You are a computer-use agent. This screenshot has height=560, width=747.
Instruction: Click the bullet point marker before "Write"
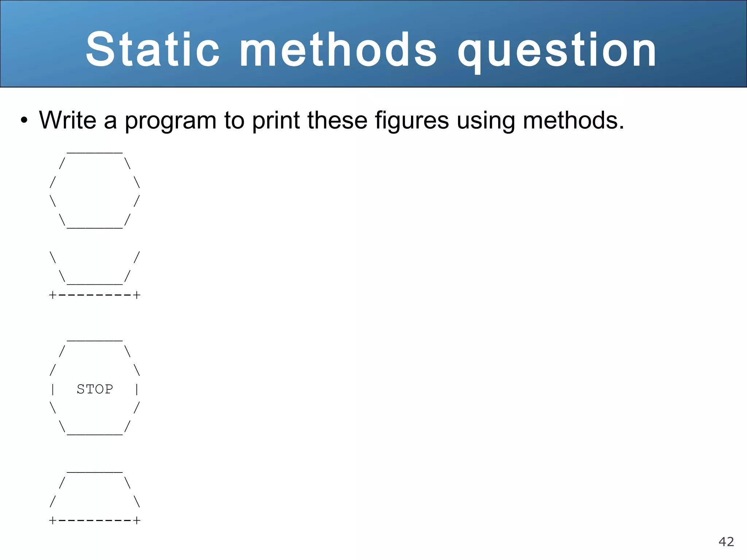pos(24,120)
